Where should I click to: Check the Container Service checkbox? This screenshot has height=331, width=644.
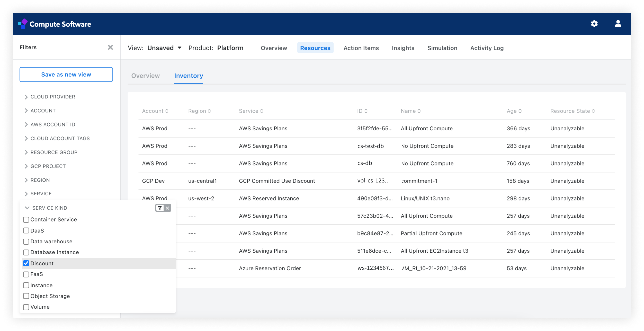point(26,220)
